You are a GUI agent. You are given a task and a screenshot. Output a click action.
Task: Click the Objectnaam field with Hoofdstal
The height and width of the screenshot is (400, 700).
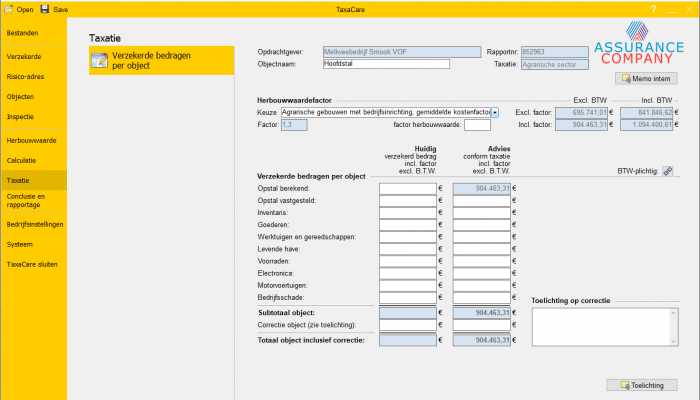point(386,64)
